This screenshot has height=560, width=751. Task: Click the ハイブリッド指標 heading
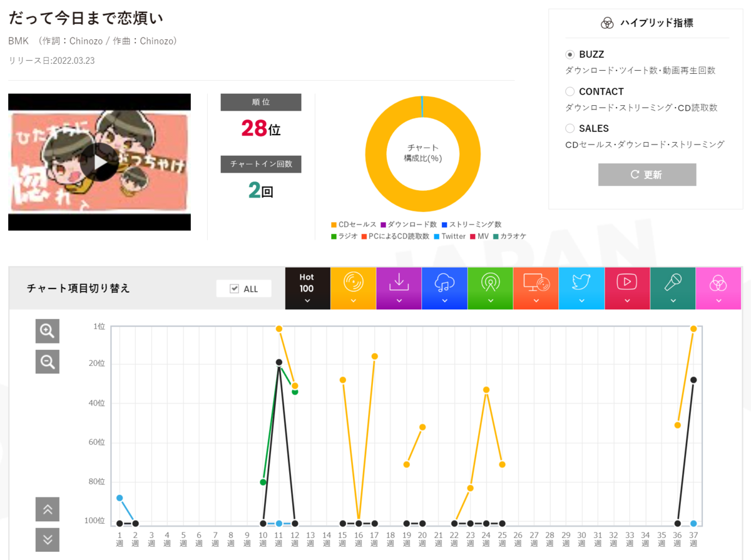(656, 23)
